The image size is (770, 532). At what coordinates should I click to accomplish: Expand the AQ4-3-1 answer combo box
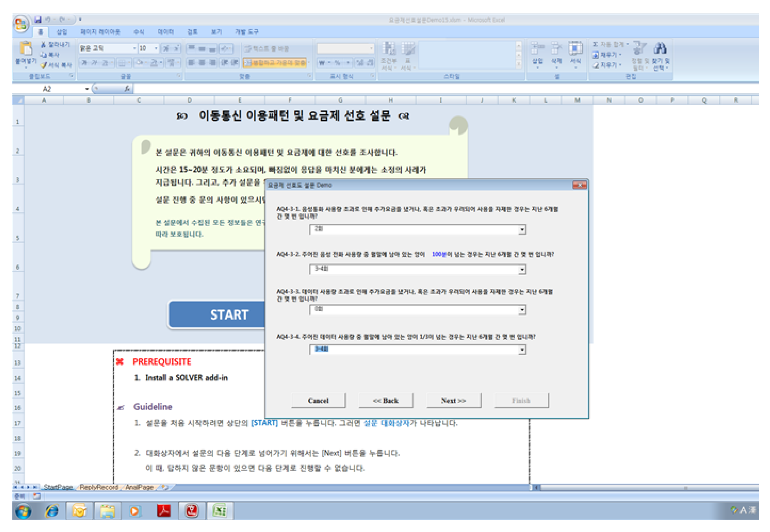[x=522, y=230]
